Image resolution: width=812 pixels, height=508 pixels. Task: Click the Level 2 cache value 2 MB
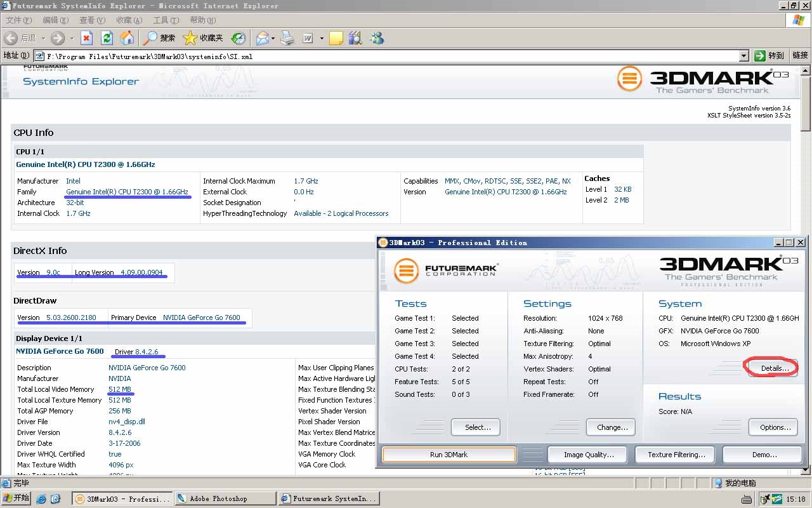tap(622, 200)
